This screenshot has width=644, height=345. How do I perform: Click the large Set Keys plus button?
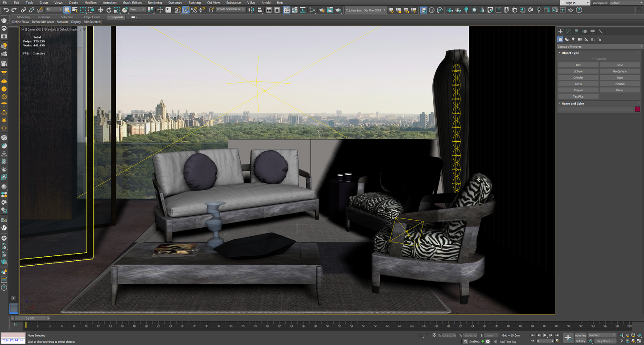(x=568, y=338)
